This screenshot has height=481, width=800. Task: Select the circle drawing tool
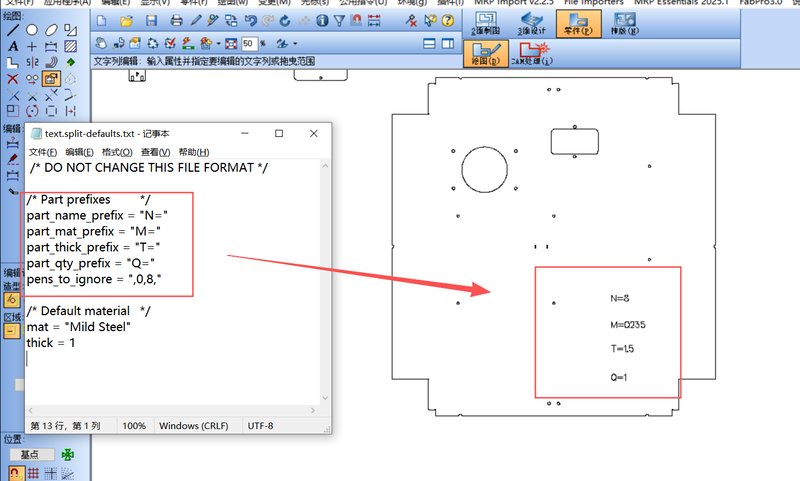pos(32,30)
